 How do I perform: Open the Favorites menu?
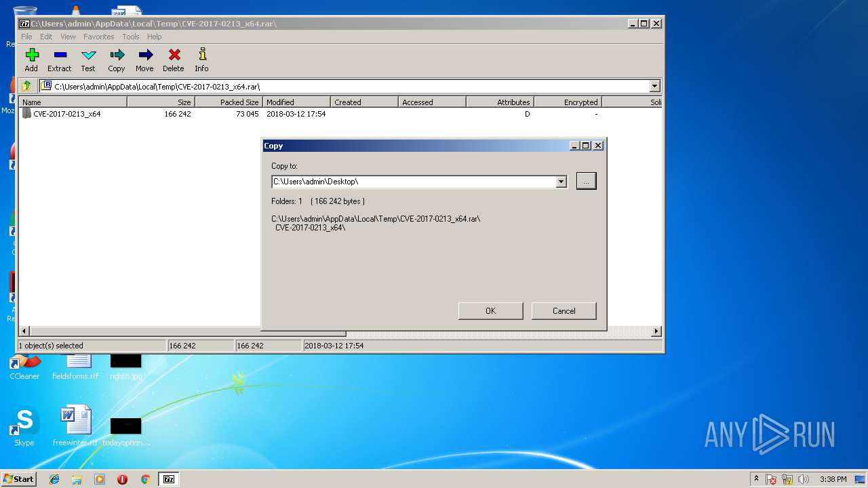coord(99,37)
